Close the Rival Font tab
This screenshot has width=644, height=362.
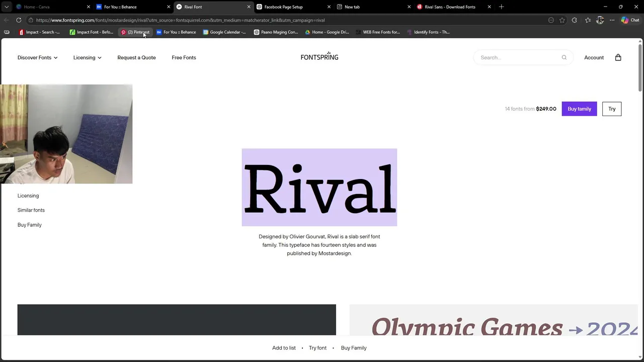[x=249, y=7]
